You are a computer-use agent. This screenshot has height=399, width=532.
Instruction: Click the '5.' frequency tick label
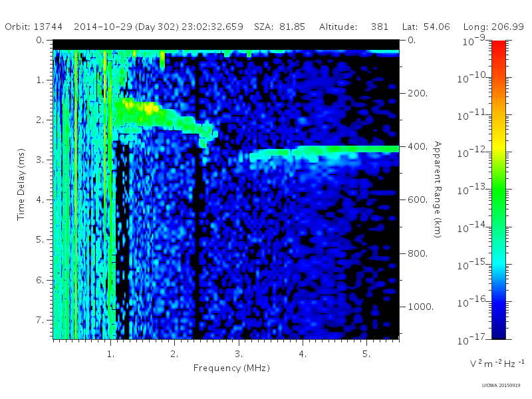366,354
